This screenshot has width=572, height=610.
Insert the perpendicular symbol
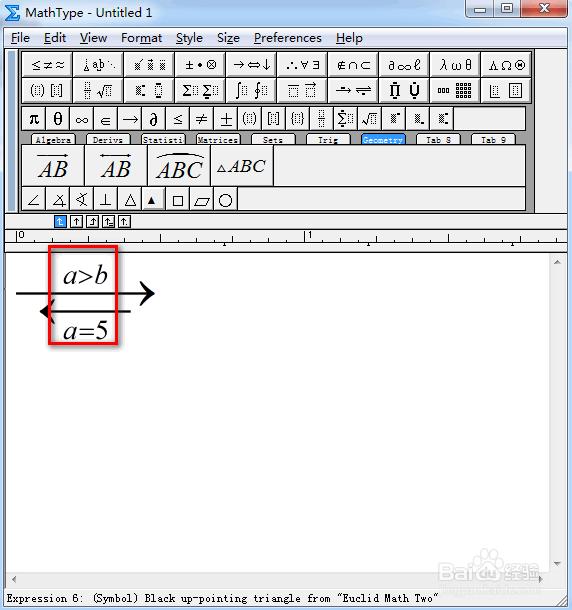pyautogui.click(x=106, y=200)
